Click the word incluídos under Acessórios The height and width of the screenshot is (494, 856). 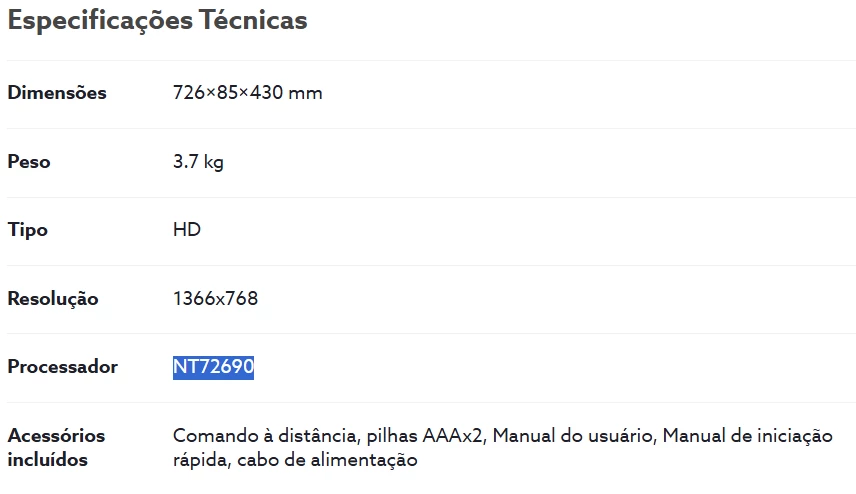click(x=48, y=461)
